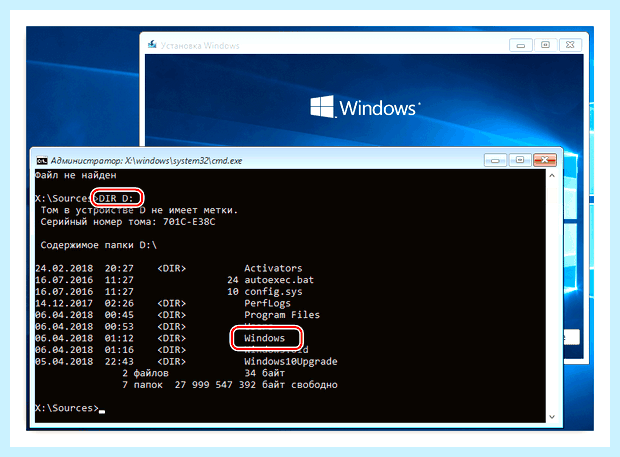
Task: Click the serial number line 701C-E38C
Action: [x=128, y=222]
